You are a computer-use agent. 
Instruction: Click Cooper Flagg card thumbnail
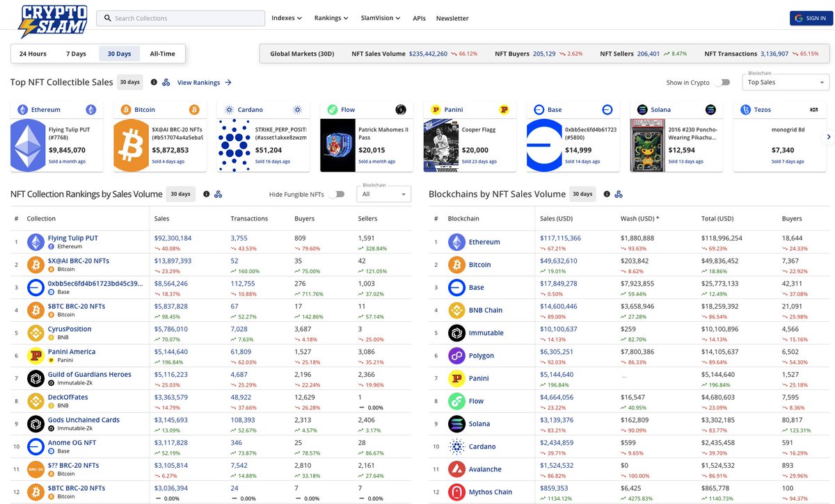tap(441, 145)
